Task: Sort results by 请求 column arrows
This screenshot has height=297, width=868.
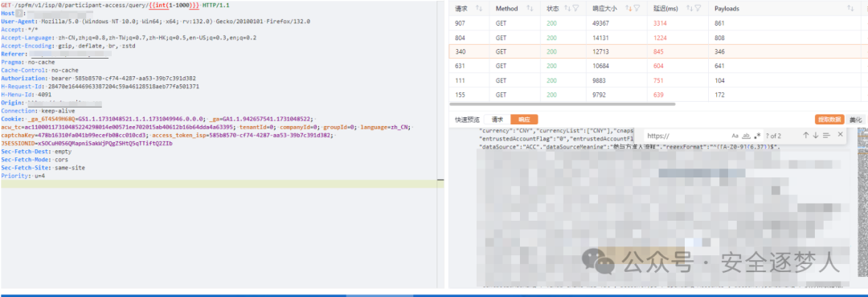Action: [479, 8]
